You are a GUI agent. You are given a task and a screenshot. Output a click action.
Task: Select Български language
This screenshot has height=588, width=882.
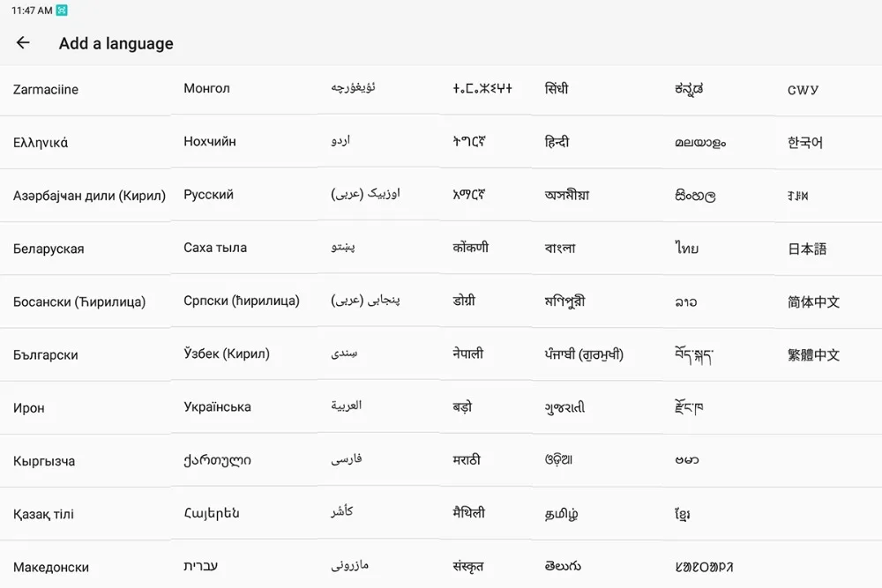coord(46,355)
